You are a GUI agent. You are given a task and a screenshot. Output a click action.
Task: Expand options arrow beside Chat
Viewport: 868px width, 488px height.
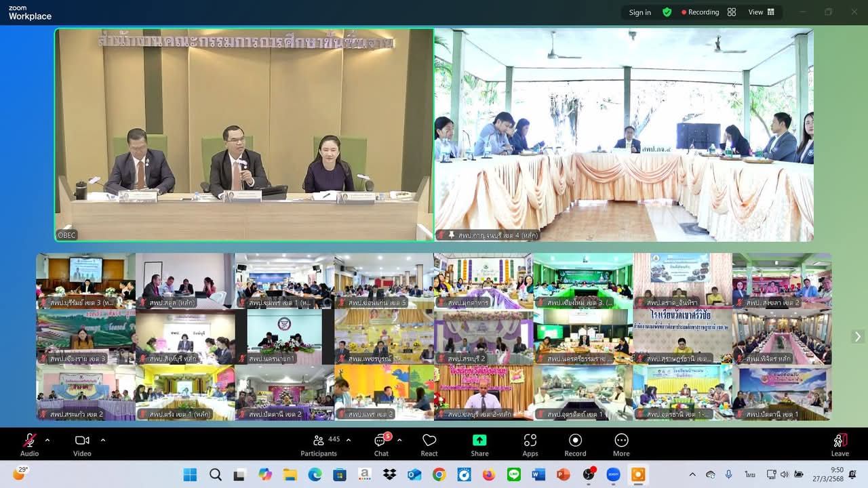(x=399, y=440)
